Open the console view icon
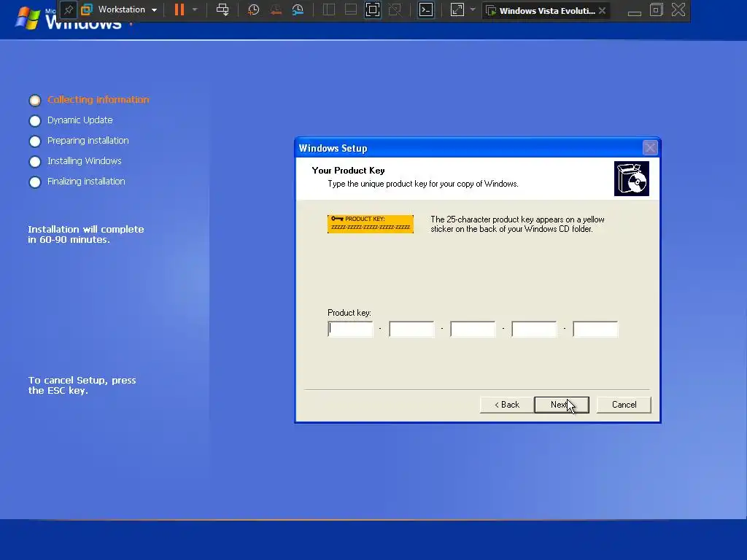Image resolution: width=747 pixels, height=560 pixels. tap(426, 9)
